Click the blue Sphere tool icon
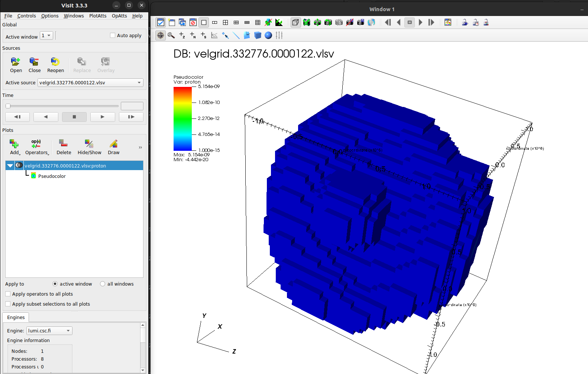This screenshot has height=374, width=588. (268, 35)
